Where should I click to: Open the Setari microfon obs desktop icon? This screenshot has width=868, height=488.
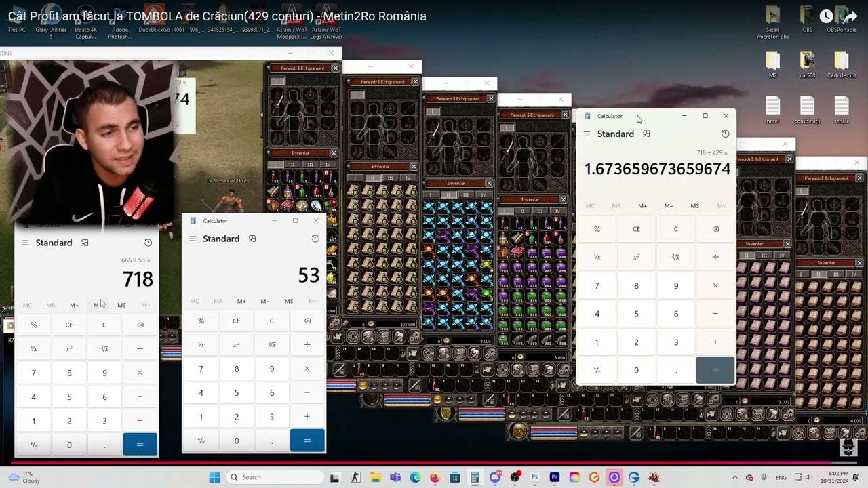pos(772,23)
